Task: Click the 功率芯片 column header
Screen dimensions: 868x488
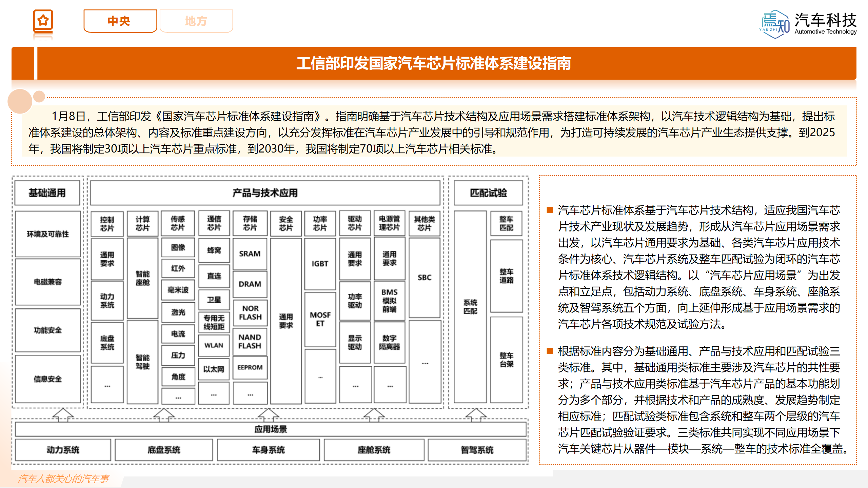Action: 320,224
